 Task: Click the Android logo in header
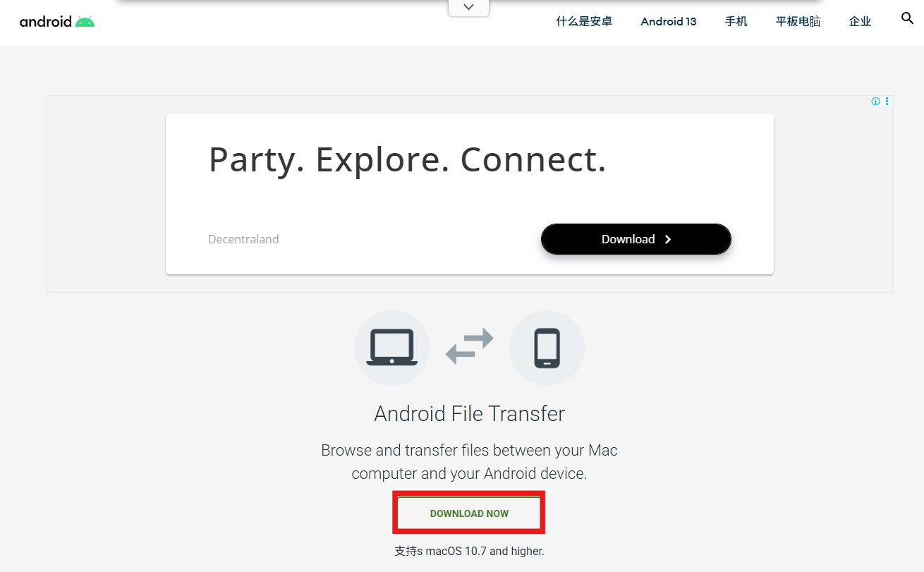[x=56, y=21]
